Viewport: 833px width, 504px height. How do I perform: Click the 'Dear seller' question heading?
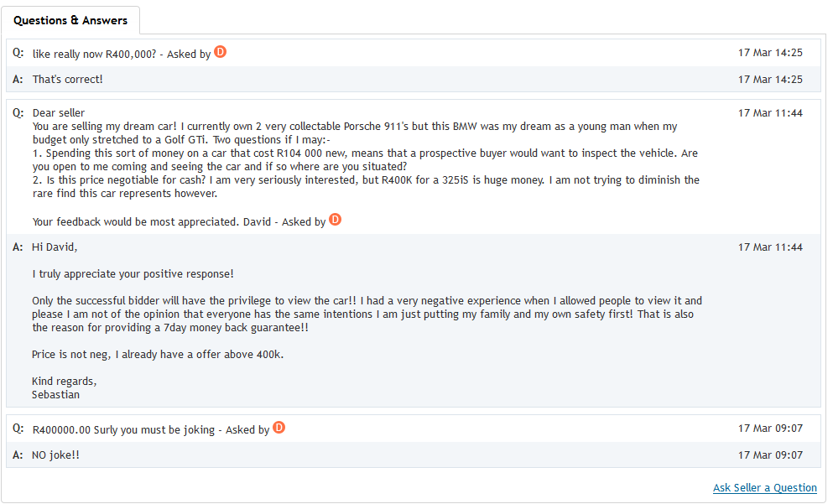59,112
